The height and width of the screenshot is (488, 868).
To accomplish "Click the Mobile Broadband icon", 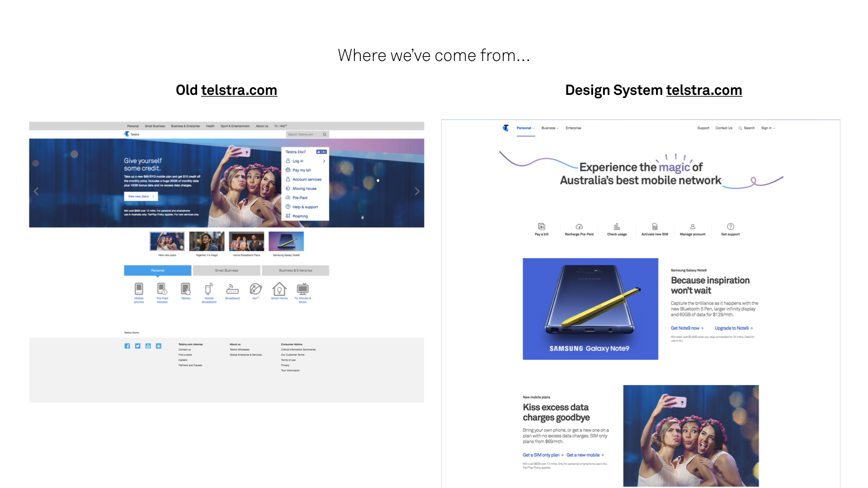I will point(209,289).
